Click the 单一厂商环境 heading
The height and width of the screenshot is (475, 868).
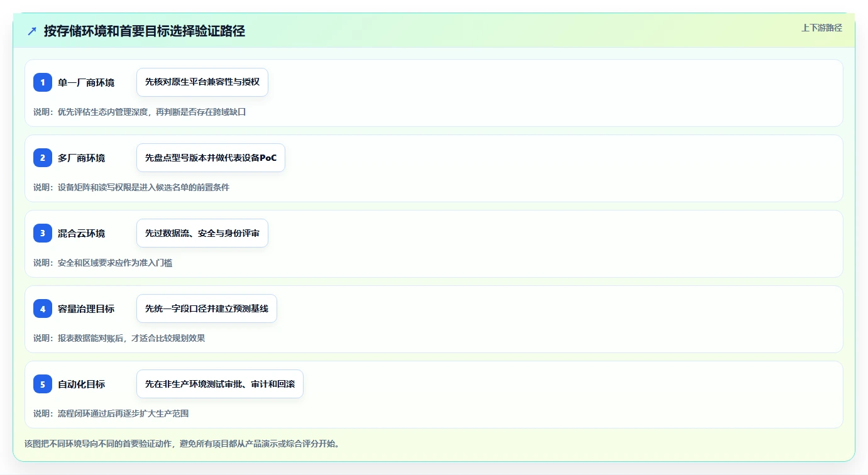click(86, 82)
